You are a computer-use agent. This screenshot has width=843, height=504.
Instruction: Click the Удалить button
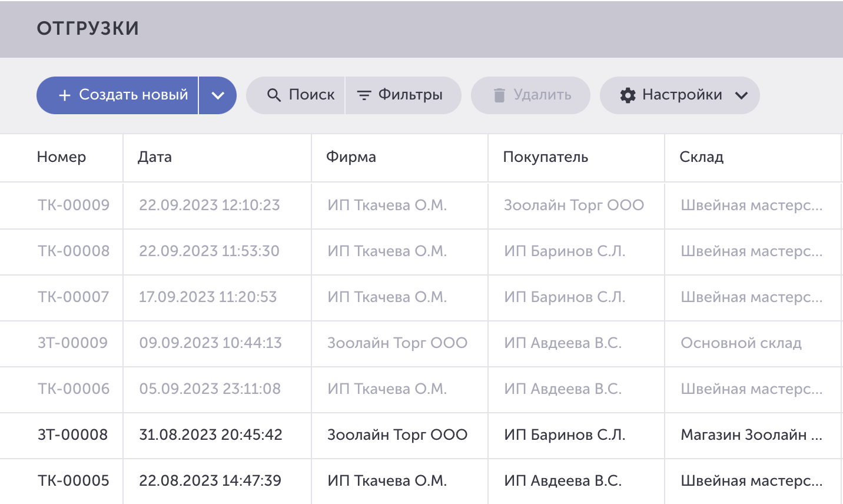(530, 95)
